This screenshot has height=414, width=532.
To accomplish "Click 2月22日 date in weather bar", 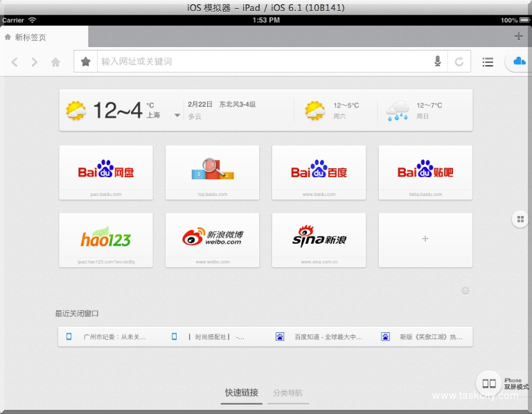I will (200, 104).
